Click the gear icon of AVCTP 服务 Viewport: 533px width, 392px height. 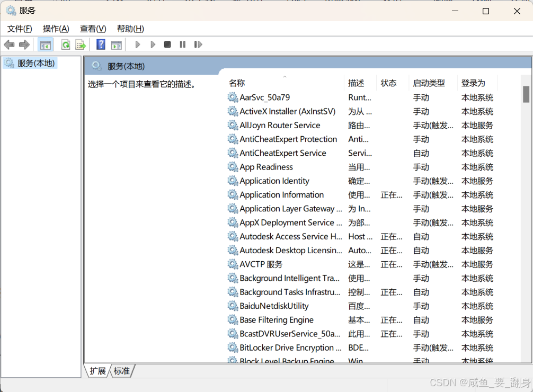pyautogui.click(x=233, y=264)
